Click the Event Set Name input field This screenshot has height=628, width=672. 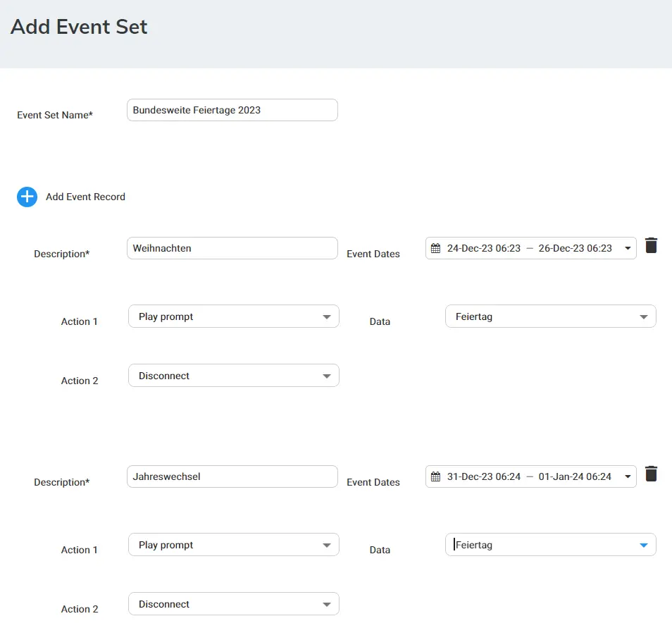(232, 110)
